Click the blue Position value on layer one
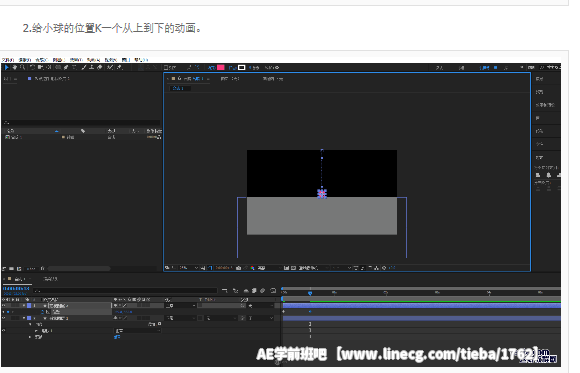The image size is (580, 373). [x=124, y=312]
